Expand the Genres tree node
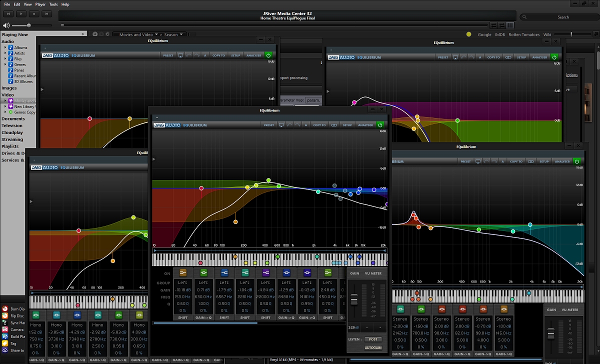Image resolution: width=600 pixels, height=364 pixels. point(5,64)
